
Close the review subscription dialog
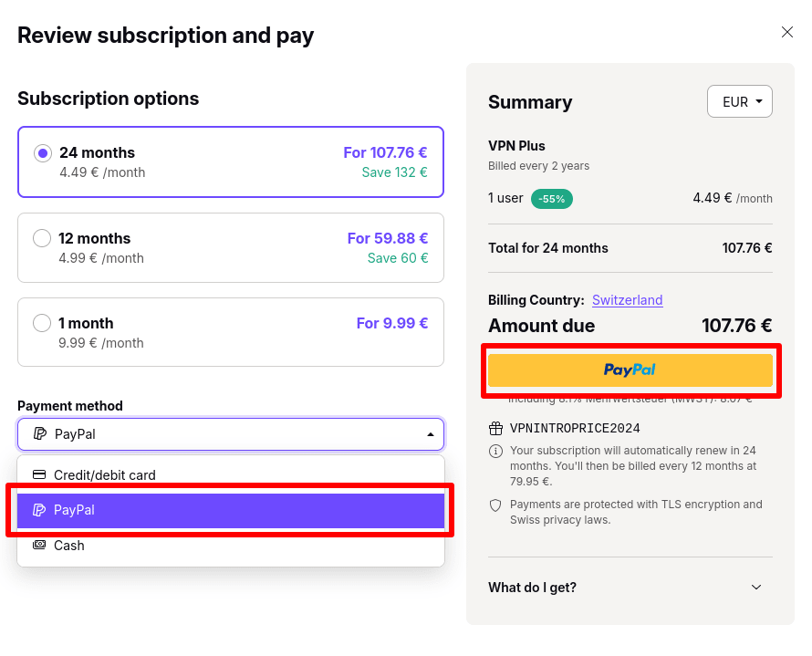click(x=787, y=32)
